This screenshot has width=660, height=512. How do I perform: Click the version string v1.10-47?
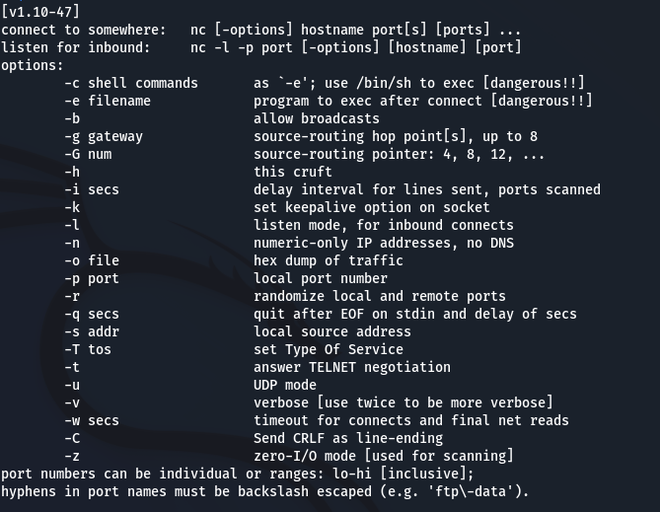(x=41, y=11)
